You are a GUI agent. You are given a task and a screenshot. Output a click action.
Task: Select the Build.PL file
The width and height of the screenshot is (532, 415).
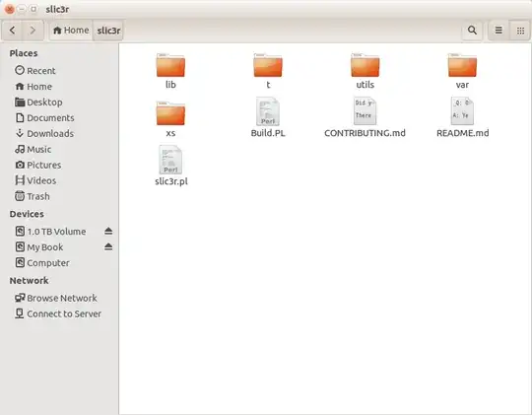pyautogui.click(x=268, y=117)
